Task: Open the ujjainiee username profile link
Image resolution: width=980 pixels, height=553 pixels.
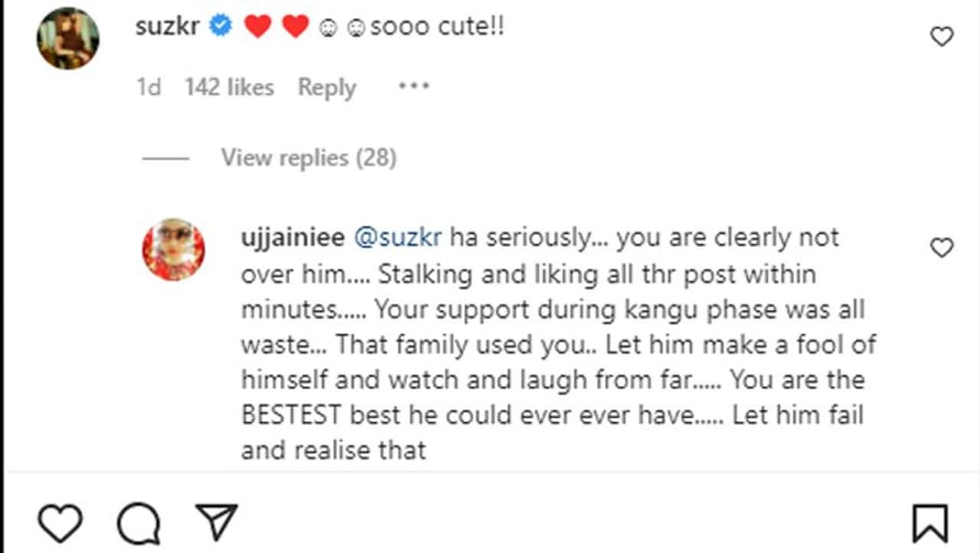Action: (292, 237)
